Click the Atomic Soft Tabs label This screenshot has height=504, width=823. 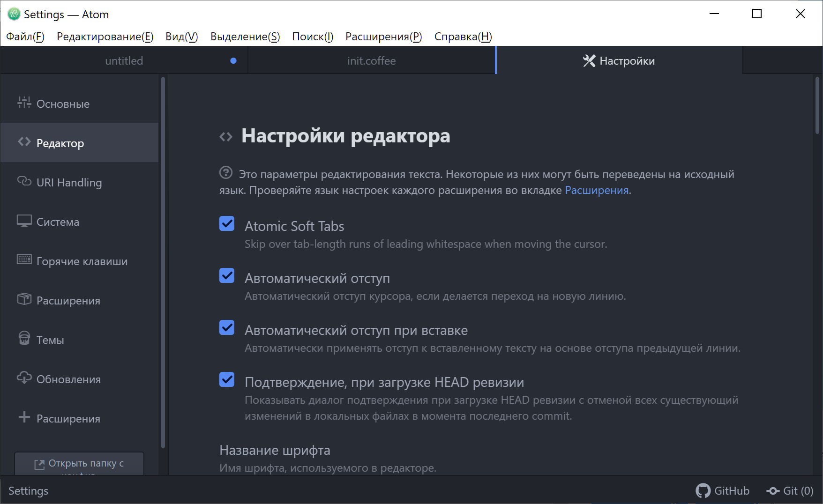[x=294, y=226]
